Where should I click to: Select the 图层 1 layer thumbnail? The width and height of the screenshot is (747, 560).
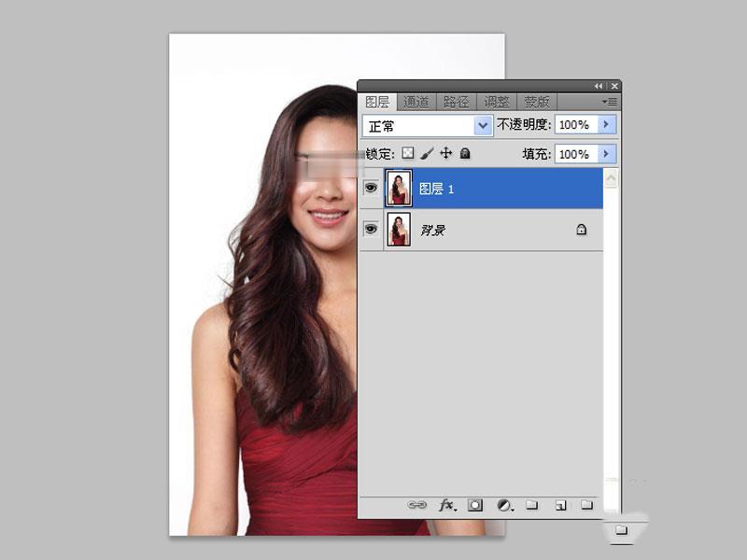399,189
